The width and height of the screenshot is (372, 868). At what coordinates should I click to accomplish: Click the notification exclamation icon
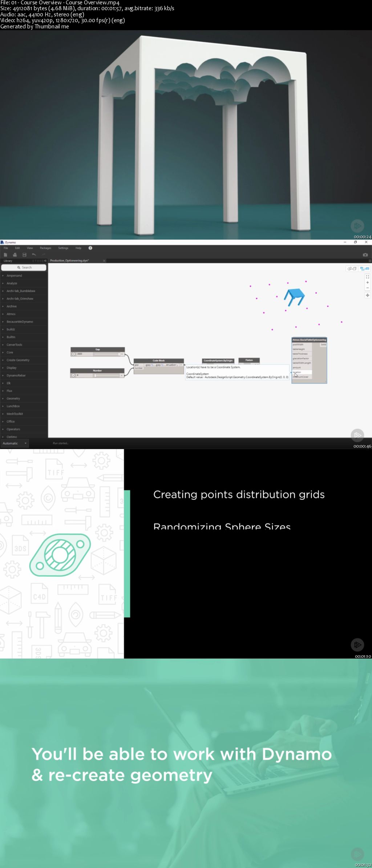[90, 248]
